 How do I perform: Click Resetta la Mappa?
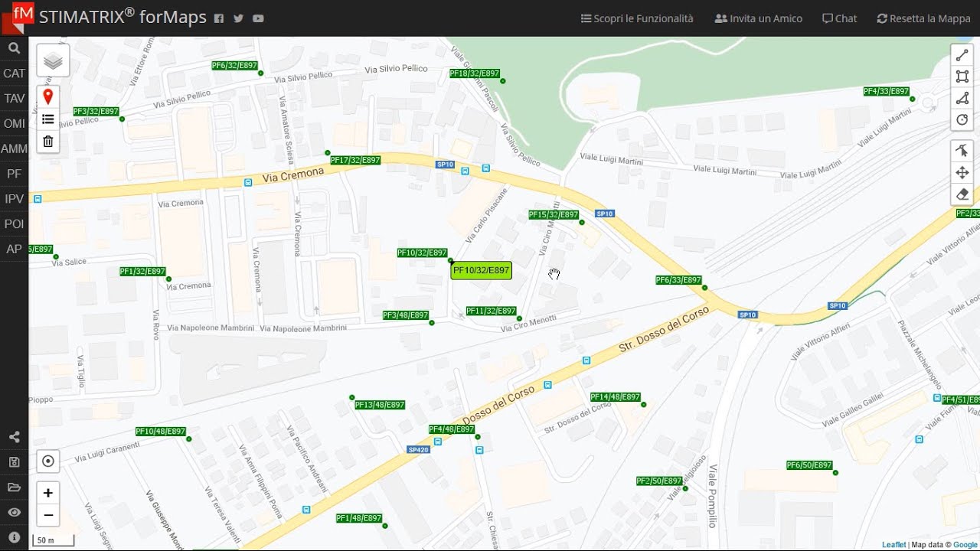(x=923, y=18)
